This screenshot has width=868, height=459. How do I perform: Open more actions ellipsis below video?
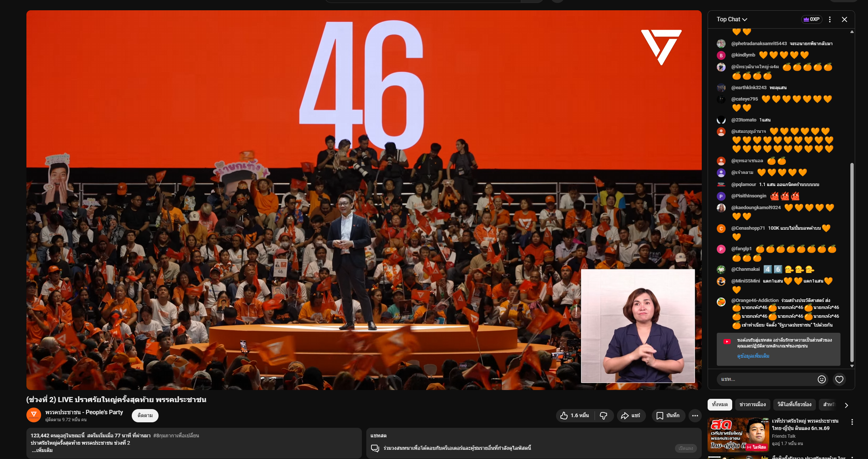point(695,416)
